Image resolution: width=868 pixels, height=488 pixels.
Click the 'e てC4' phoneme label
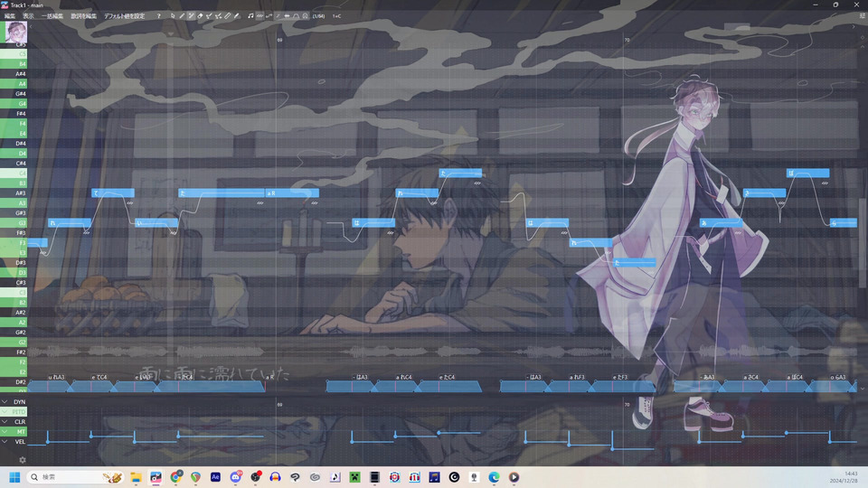pyautogui.click(x=99, y=377)
